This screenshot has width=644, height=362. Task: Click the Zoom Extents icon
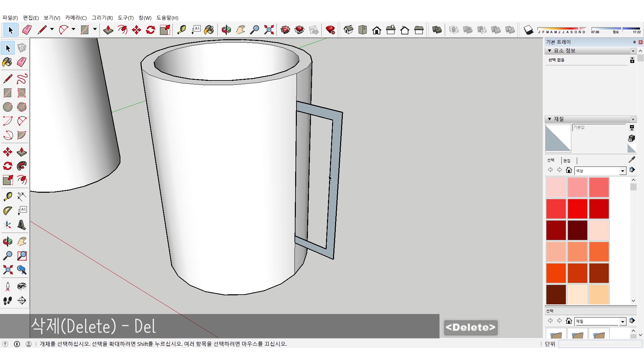click(269, 30)
